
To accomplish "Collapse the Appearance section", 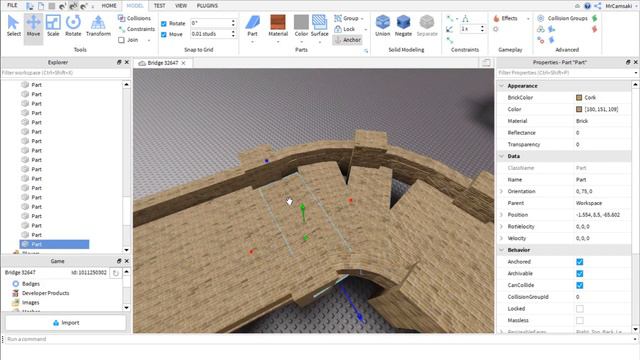I will tap(502, 86).
